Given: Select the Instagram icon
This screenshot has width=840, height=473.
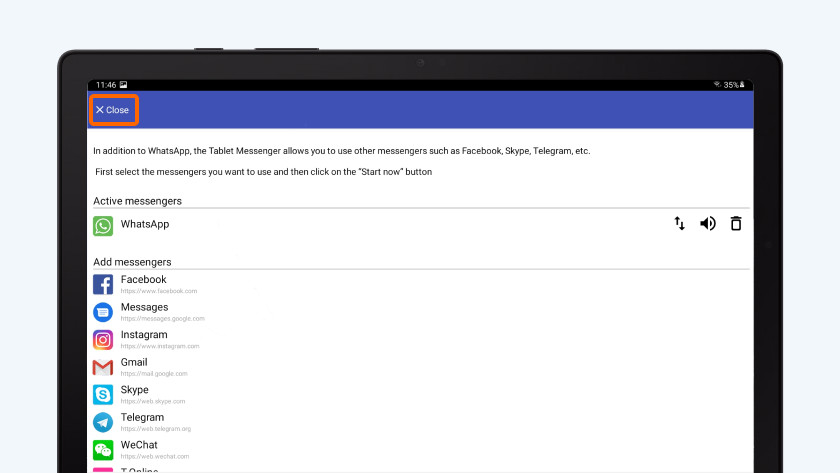Looking at the screenshot, I should tap(103, 340).
